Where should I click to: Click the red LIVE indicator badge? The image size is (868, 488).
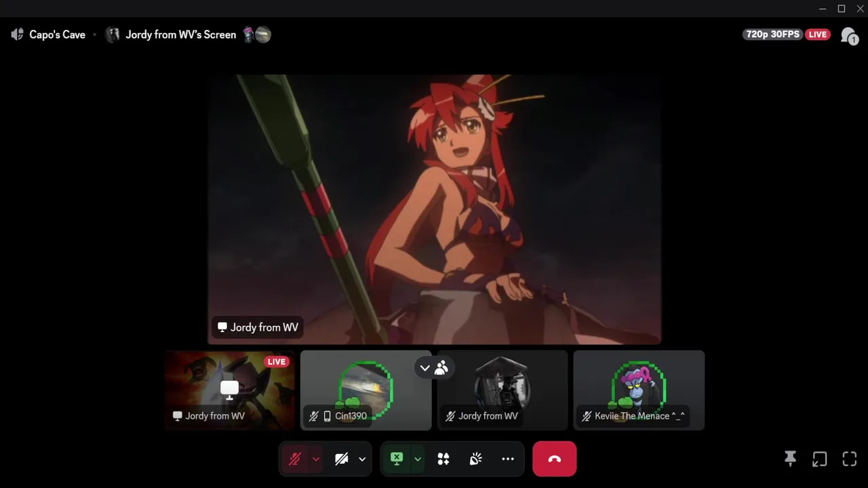(818, 35)
